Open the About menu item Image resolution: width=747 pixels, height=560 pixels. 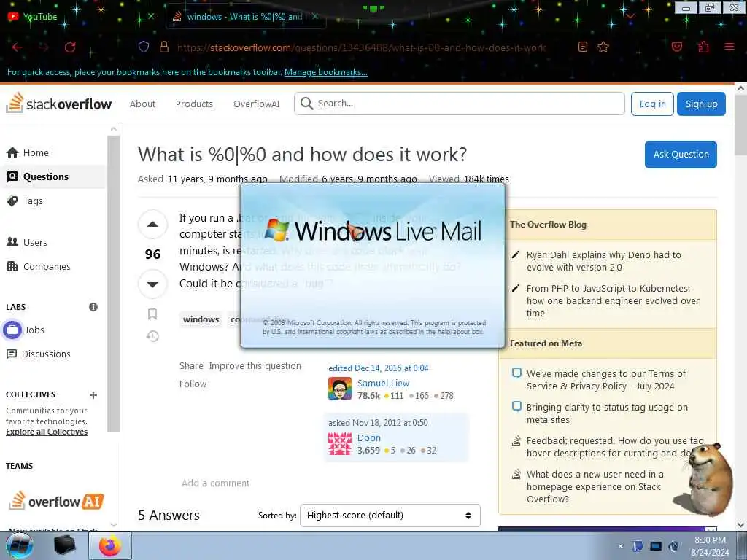pyautogui.click(x=142, y=104)
